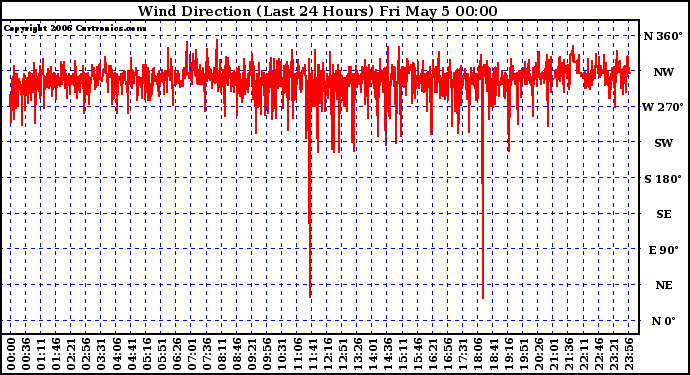Image resolution: width=690 pixels, height=375 pixels.
Task: Click the 15:46 time label
Action: [x=418, y=354]
